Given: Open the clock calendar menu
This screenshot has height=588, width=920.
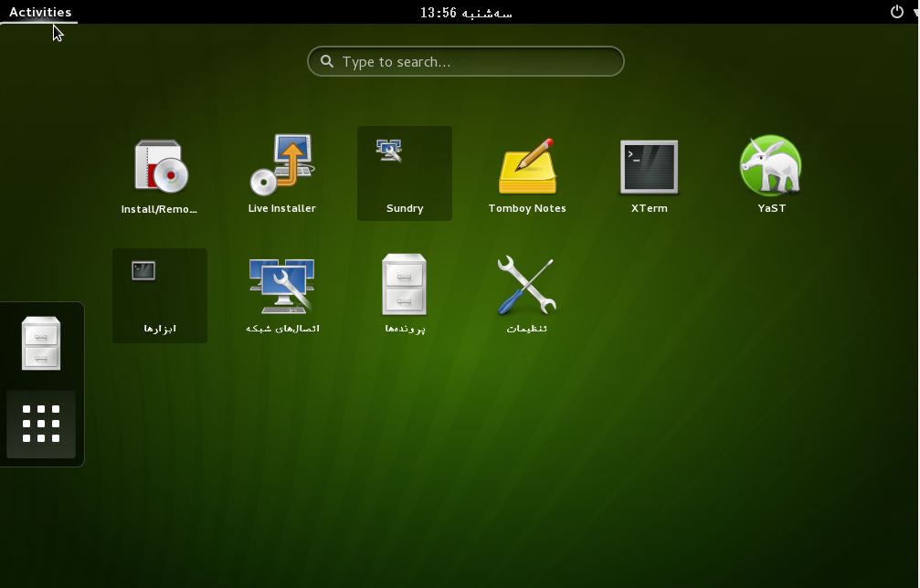Looking at the screenshot, I should tap(466, 12).
